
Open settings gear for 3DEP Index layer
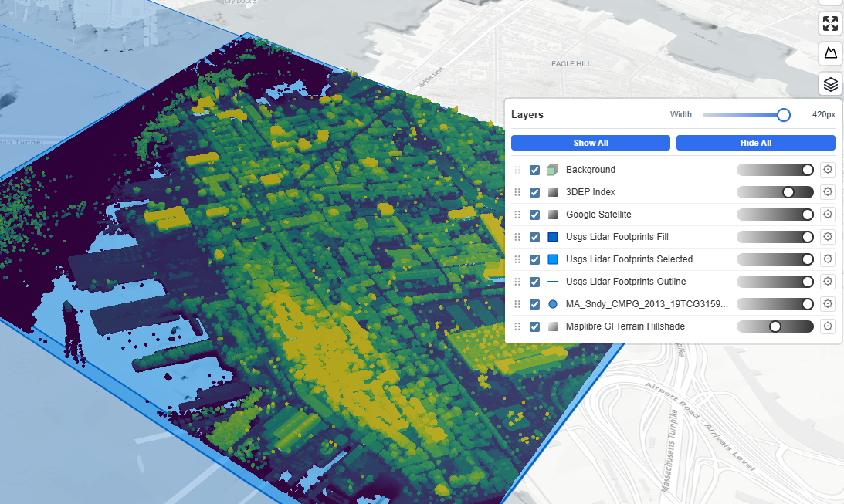click(828, 192)
